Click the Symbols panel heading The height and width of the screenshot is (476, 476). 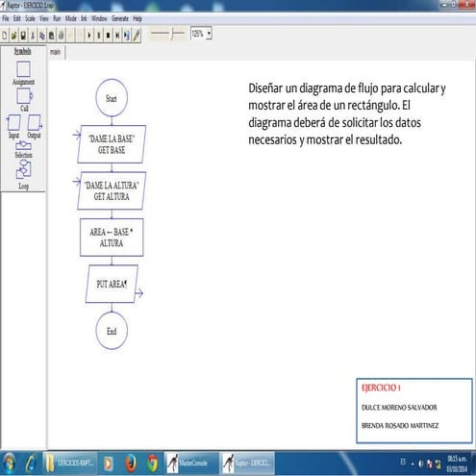tap(23, 51)
